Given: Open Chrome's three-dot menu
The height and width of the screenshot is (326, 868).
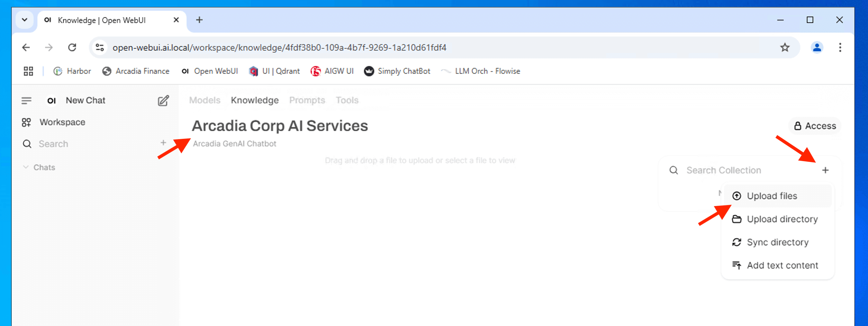Looking at the screenshot, I should pos(840,48).
